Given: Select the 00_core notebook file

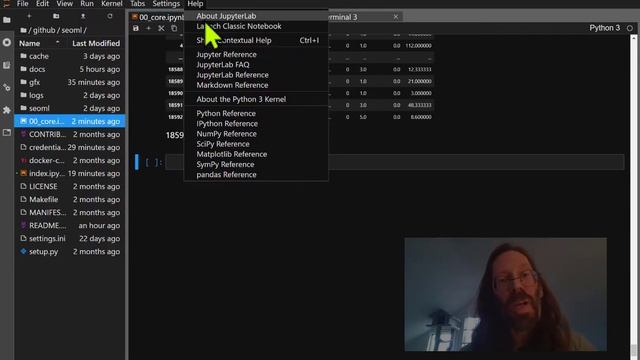Looking at the screenshot, I should point(70,121).
